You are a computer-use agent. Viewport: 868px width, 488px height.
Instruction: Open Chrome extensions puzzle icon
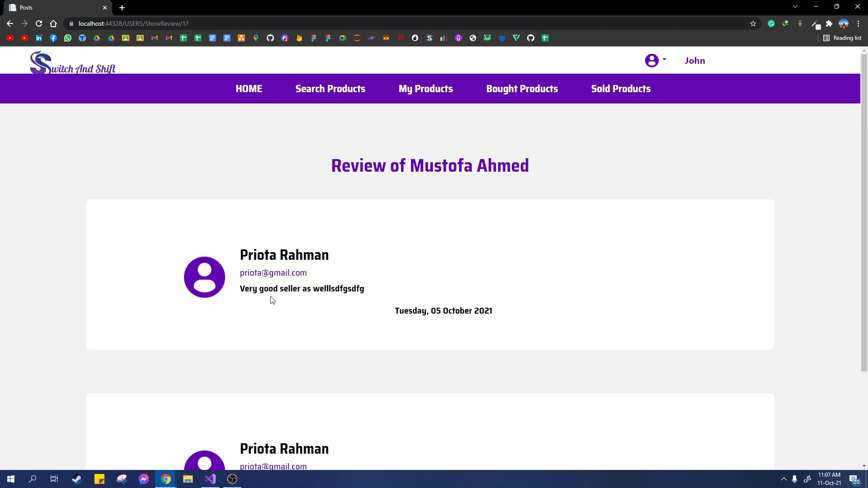pos(829,23)
